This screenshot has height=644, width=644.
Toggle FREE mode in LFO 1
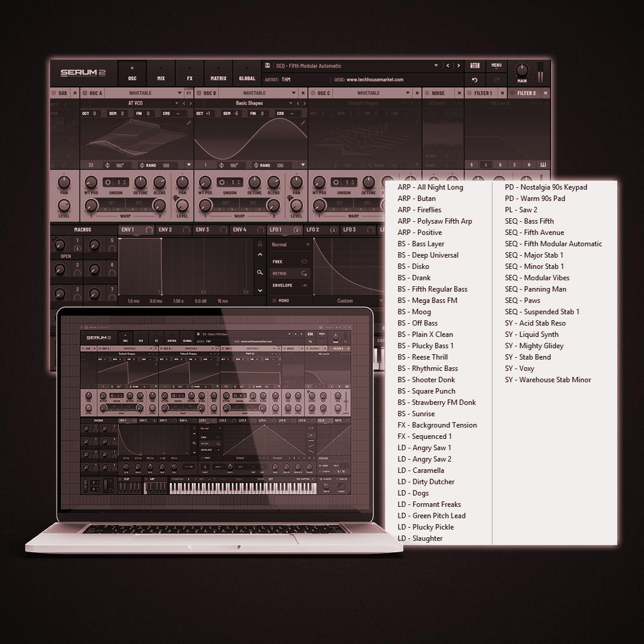304,261
